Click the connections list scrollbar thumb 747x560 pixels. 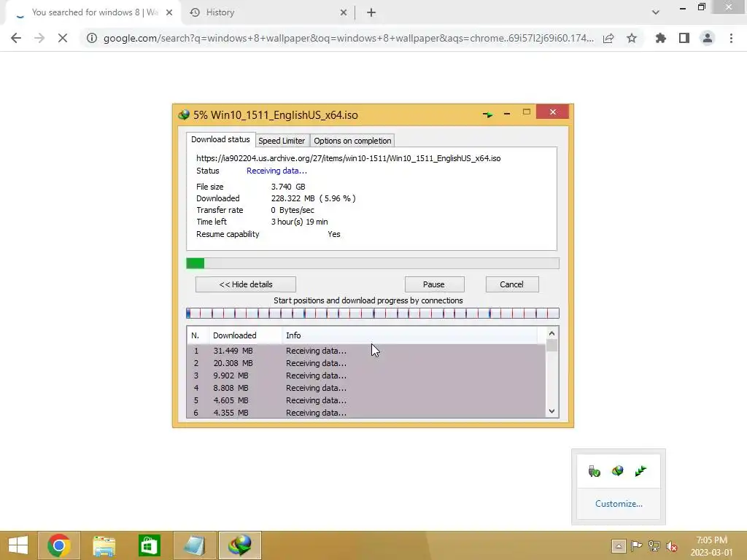[x=551, y=345]
